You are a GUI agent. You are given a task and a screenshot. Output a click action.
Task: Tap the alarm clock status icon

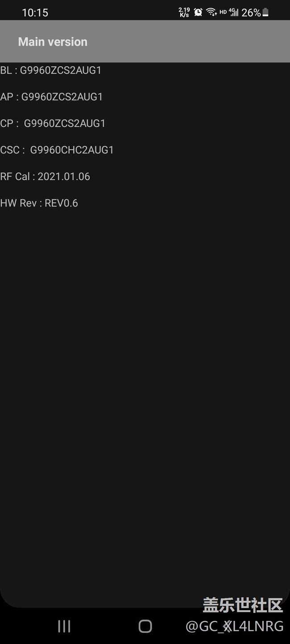pos(198,12)
